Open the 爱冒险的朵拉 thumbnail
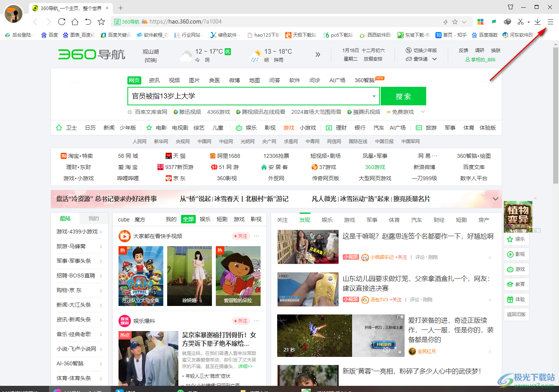 tap(238, 276)
